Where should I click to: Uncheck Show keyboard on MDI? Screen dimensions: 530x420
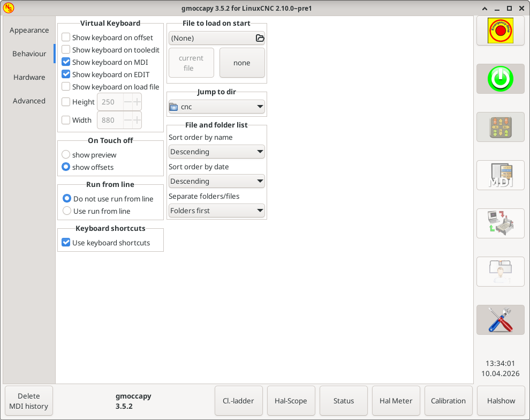(66, 61)
